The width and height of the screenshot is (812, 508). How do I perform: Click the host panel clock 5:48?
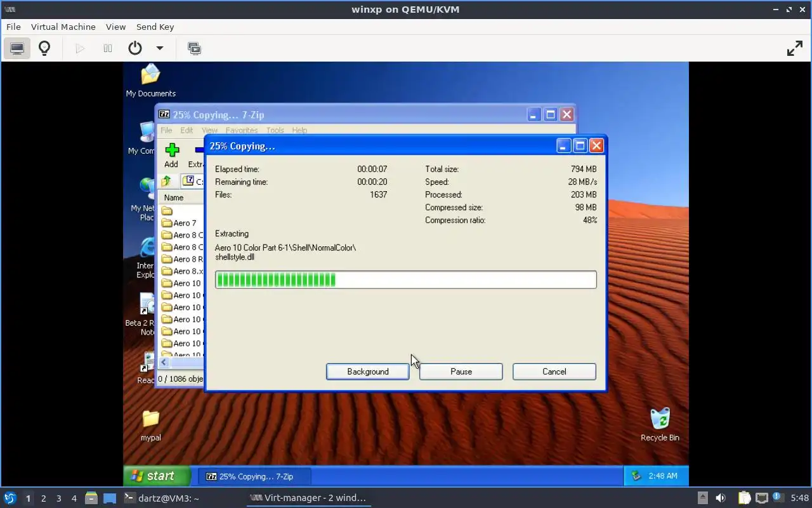(799, 498)
